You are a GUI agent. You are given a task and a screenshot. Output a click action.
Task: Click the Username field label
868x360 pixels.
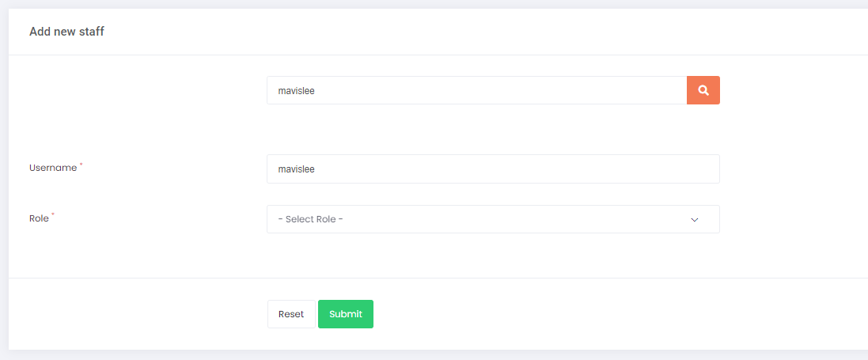click(53, 168)
